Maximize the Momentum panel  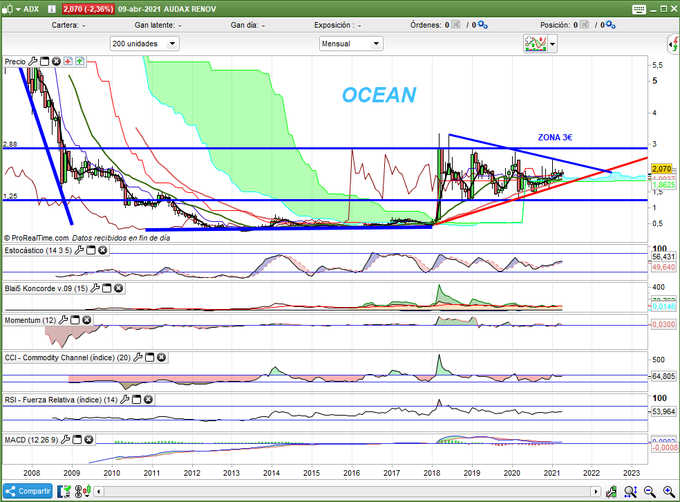(x=75, y=320)
